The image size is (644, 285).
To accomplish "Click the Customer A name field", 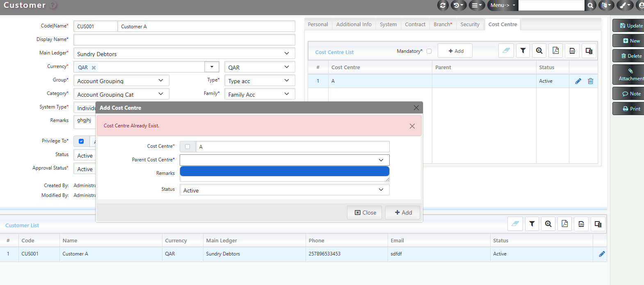I will click(206, 26).
